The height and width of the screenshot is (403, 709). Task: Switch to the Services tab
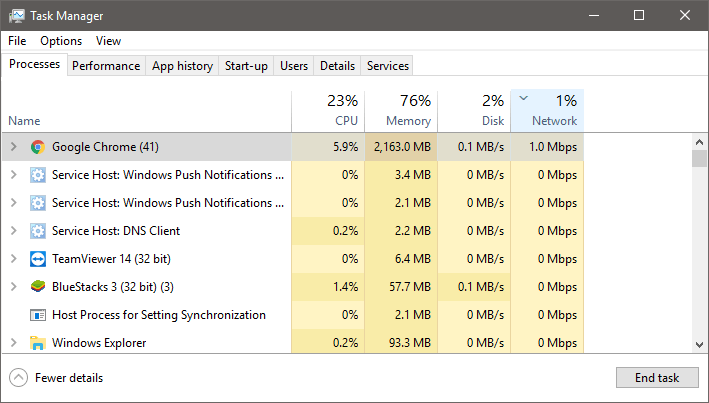coord(388,66)
